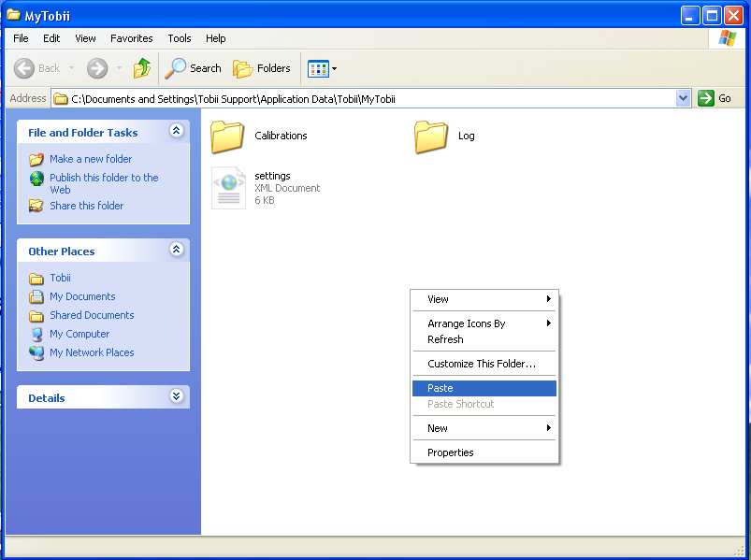Select the settings XML document icon
Screen dimensions: 751x560
pos(228,188)
